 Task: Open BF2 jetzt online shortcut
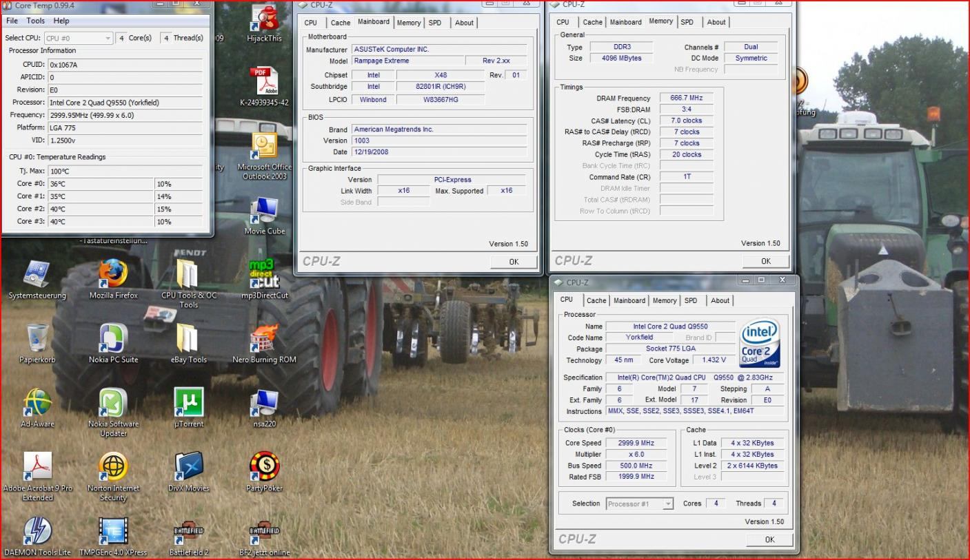264,537
